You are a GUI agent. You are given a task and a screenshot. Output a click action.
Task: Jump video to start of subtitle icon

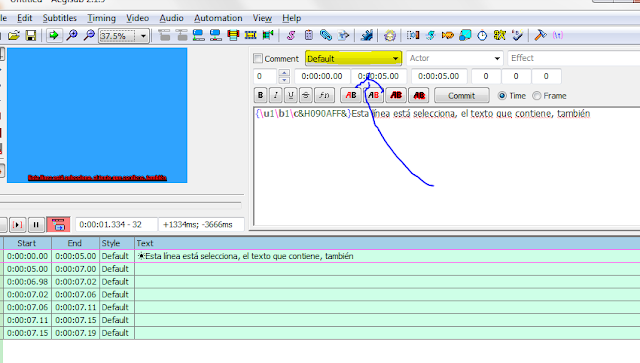point(164,36)
